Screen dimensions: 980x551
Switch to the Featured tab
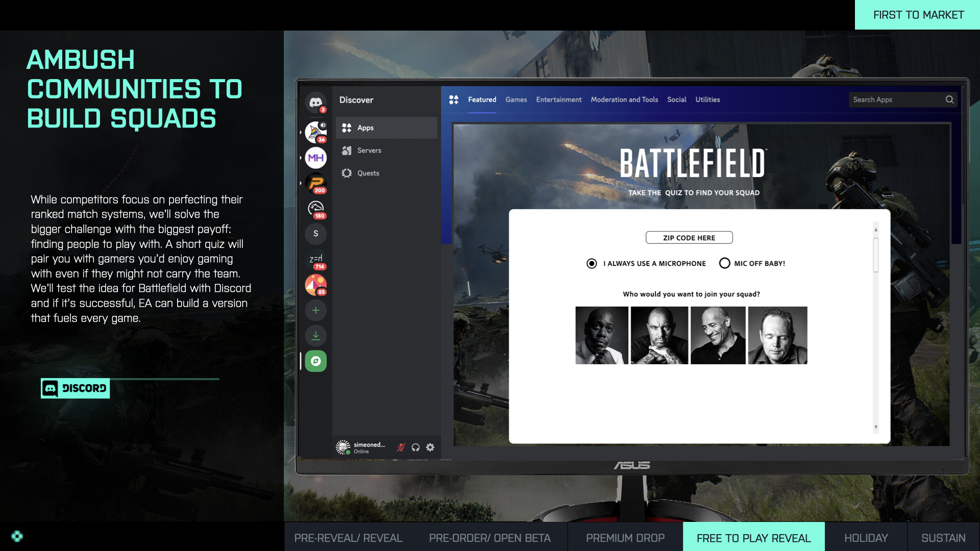pyautogui.click(x=482, y=99)
